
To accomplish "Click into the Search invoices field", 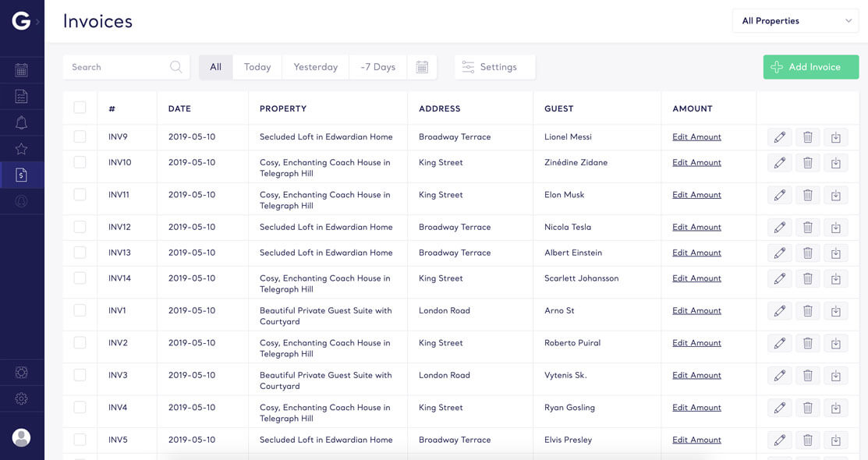I will 117,67.
